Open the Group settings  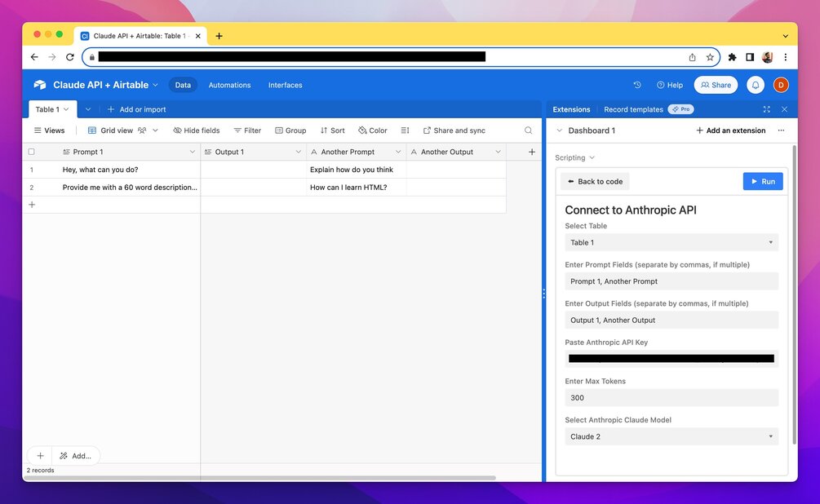click(290, 130)
